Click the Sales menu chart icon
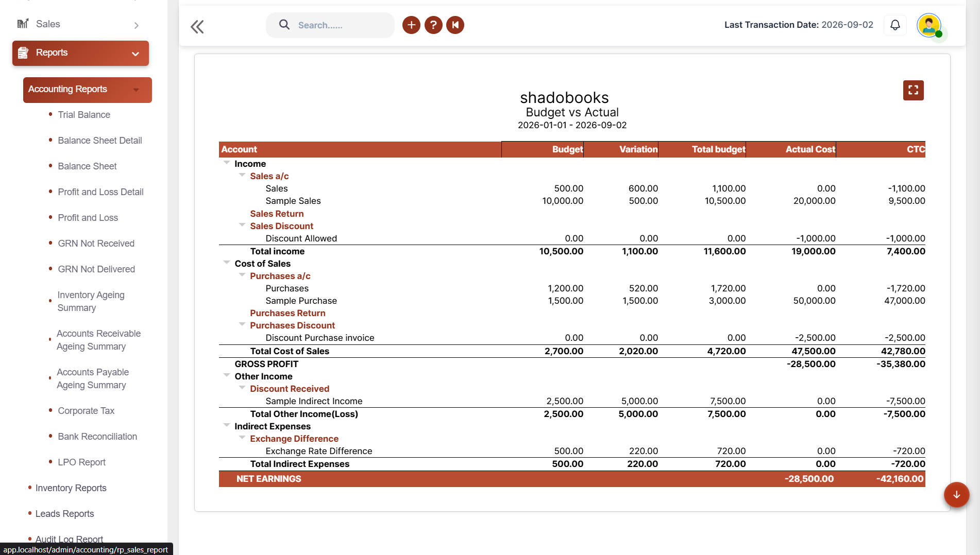 click(23, 24)
